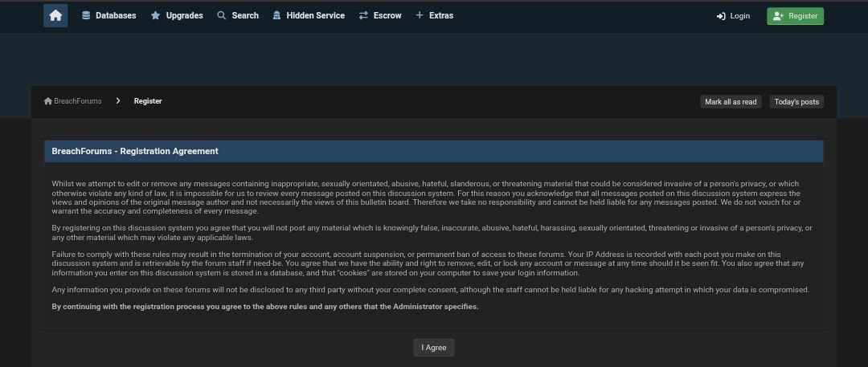
Task: Click the Extras plus icon
Action: 420,15
